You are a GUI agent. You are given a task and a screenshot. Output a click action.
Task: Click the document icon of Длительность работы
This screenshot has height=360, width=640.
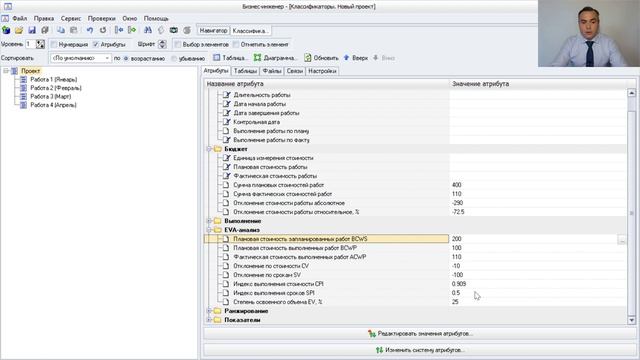pos(226,95)
